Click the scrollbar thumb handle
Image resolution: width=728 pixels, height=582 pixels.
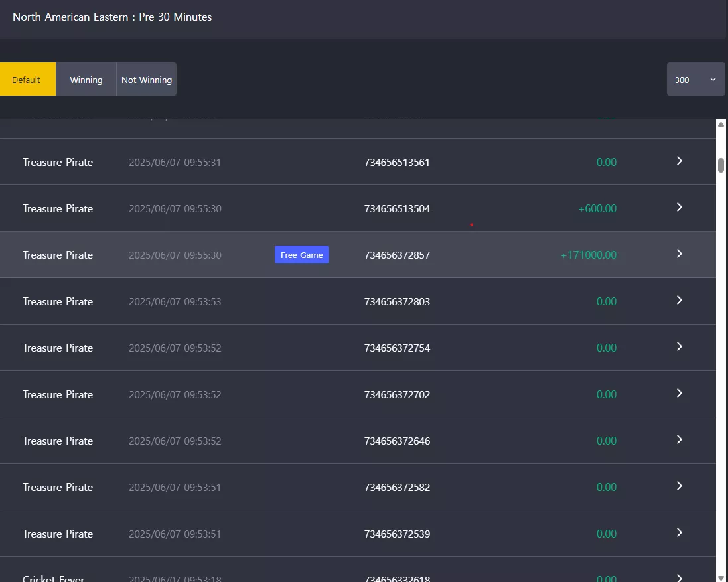pyautogui.click(x=721, y=165)
